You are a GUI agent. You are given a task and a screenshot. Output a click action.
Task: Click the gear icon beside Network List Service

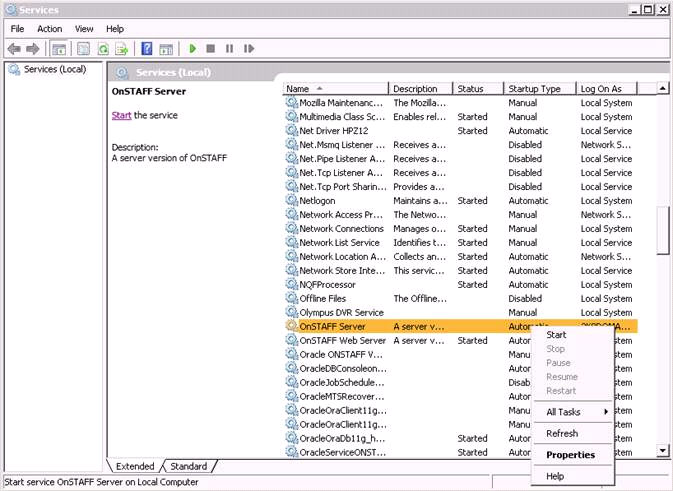(x=292, y=242)
